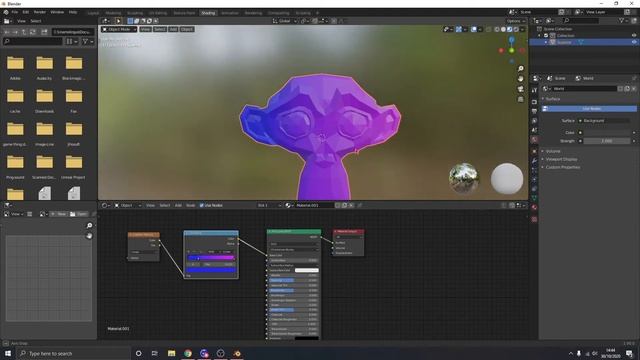
Task: Open the Output properties tab
Action: coord(534,111)
